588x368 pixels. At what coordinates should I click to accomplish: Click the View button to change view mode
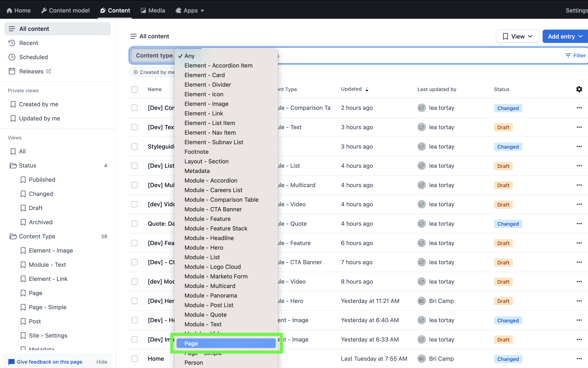518,36
